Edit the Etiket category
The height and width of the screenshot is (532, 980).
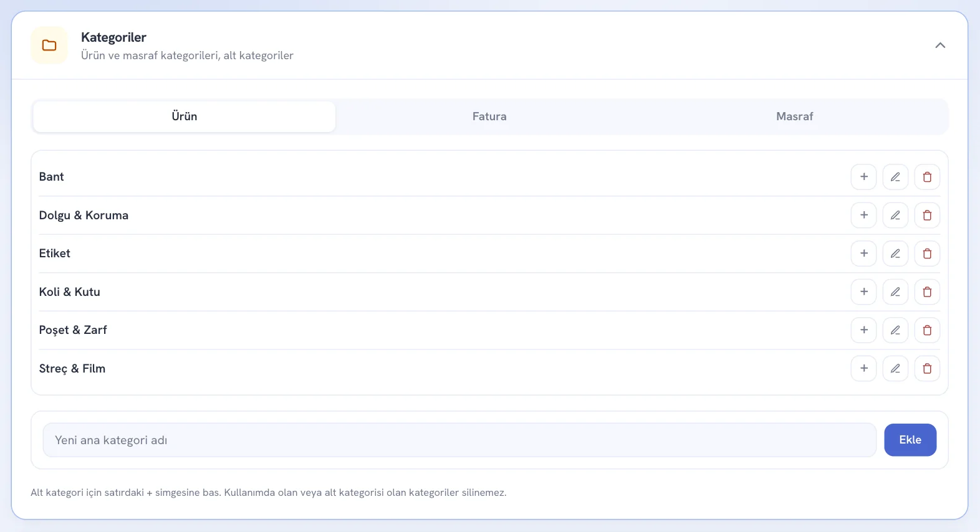(895, 254)
